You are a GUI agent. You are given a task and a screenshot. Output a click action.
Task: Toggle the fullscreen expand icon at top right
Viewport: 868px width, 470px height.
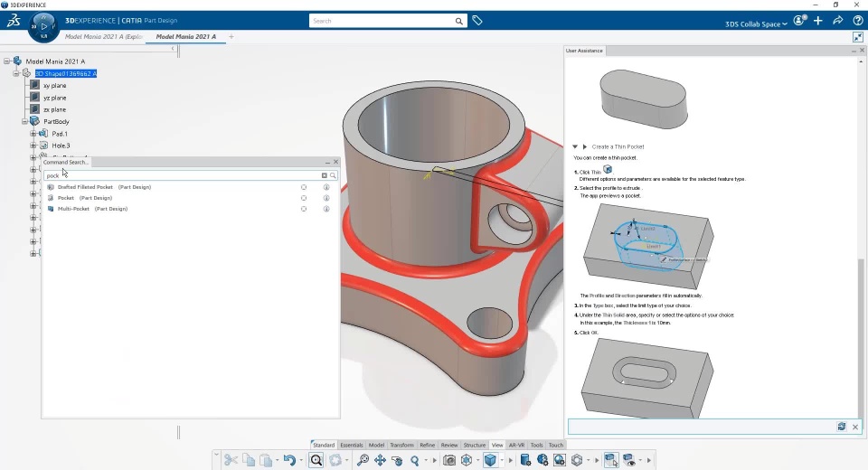[857, 37]
